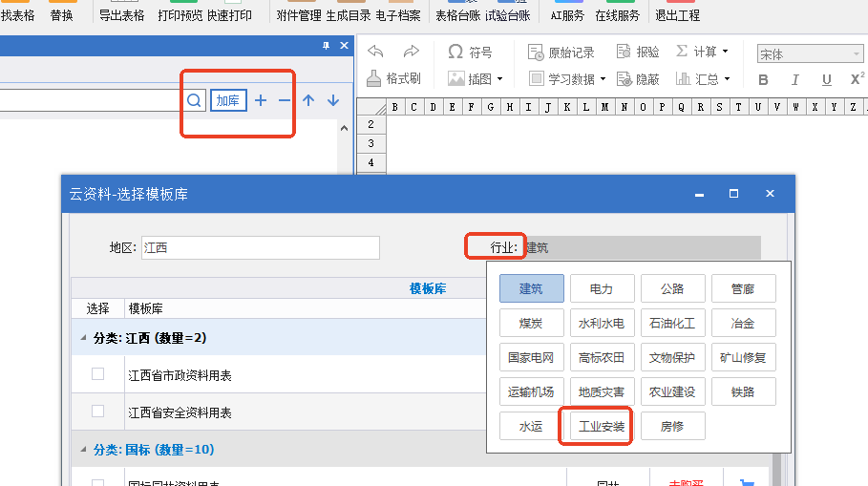Select the 房修 industry
The height and width of the screenshot is (486, 868).
click(x=672, y=426)
